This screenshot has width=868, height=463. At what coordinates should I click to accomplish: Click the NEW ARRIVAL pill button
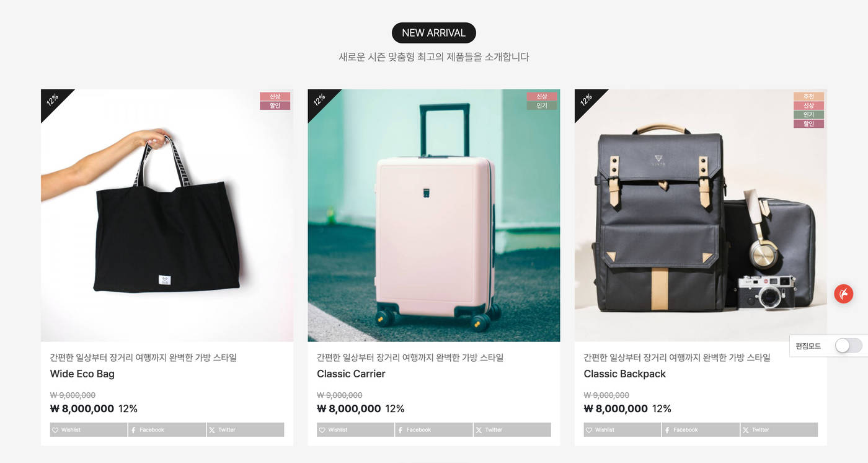(434, 33)
